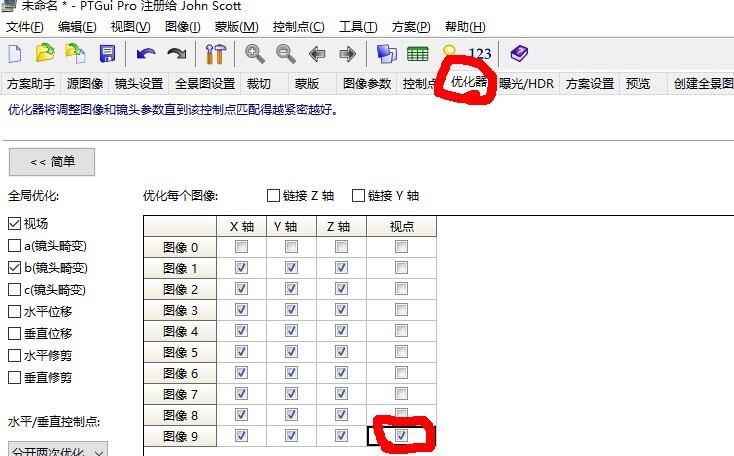Screen dimensions: 734x456
Task: Open options via the hammer tools icon
Action: coord(216,54)
